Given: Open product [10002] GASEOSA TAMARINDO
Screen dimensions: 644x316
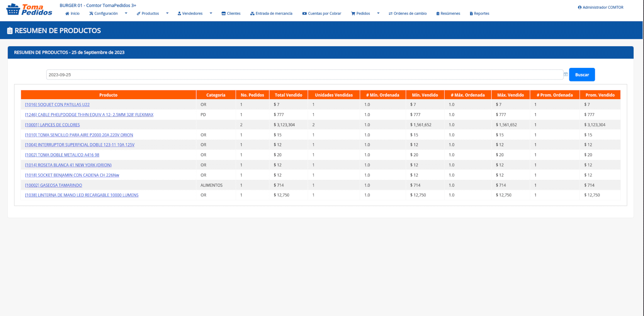Looking at the screenshot, I should pyautogui.click(x=54, y=185).
